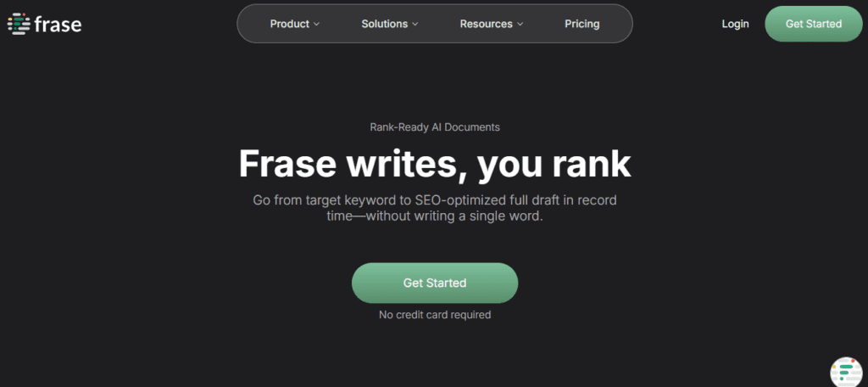Select the Resources navigation menu label
This screenshot has width=868, height=387.
coord(487,24)
